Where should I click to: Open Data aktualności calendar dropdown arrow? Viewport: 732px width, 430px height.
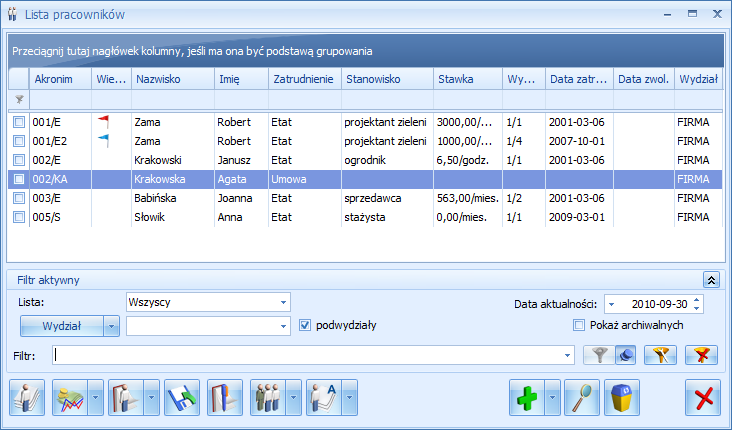coord(612,304)
